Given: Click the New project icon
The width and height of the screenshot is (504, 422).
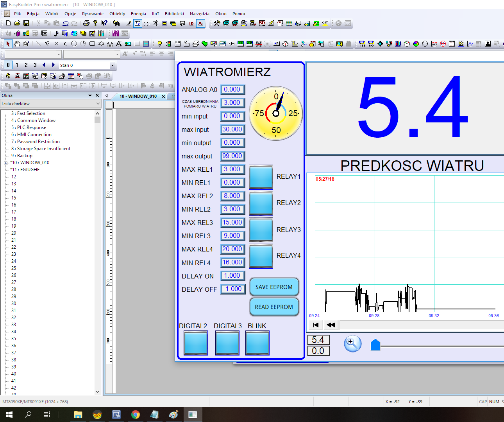Looking at the screenshot, I should (x=8, y=23).
